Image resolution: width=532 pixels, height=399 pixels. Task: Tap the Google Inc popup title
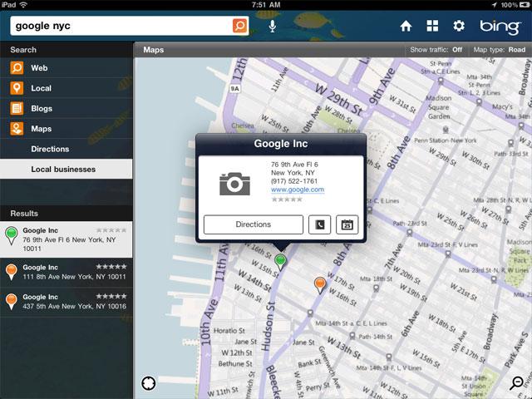[281, 144]
